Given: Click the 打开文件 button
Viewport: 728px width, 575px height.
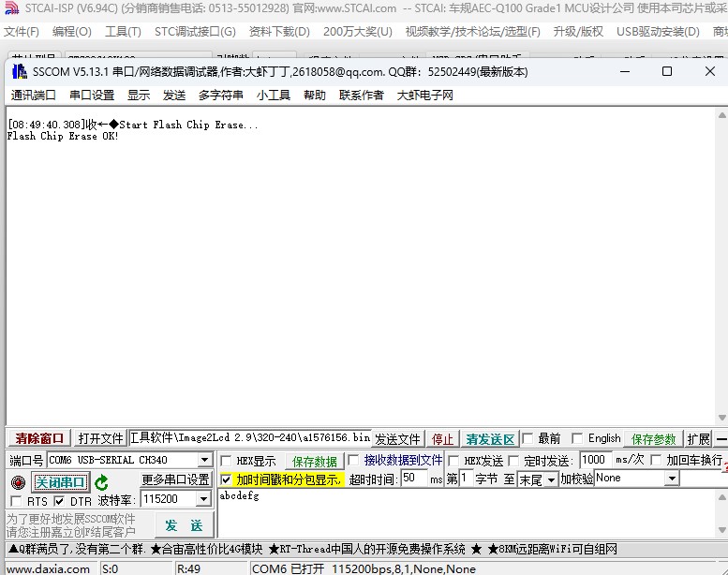Looking at the screenshot, I should [100, 438].
